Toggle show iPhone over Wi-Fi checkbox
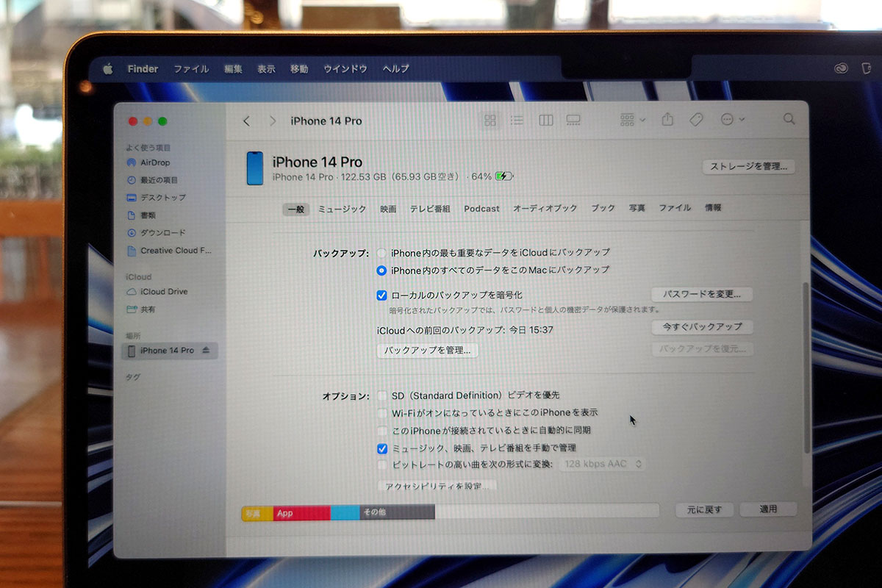 (382, 413)
